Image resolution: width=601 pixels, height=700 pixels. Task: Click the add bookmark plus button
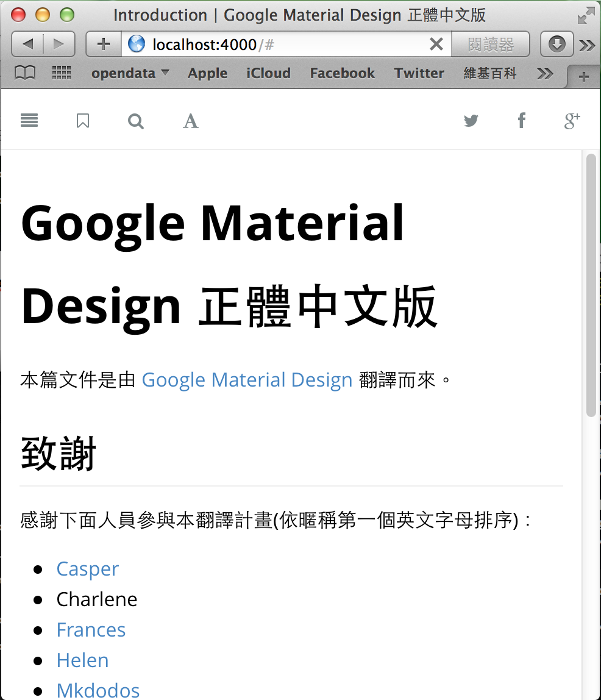tap(104, 44)
